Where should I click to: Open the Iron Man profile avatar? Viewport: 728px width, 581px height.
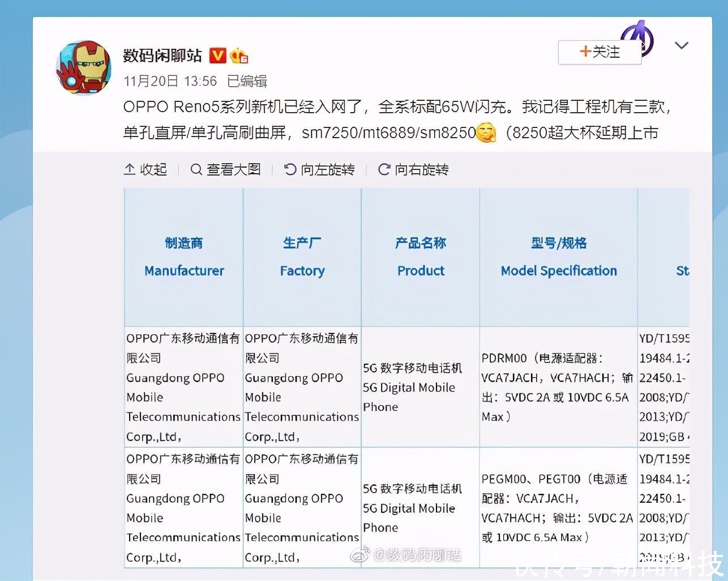coord(84,67)
